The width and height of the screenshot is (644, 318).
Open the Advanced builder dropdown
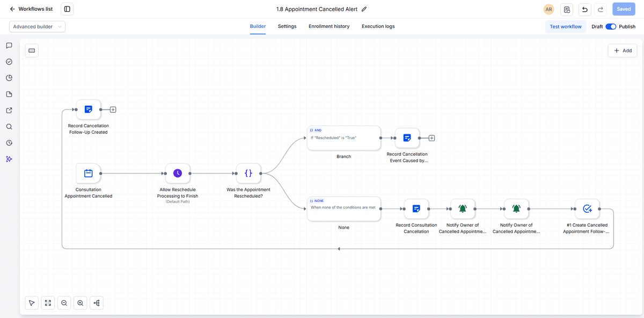pos(37,26)
